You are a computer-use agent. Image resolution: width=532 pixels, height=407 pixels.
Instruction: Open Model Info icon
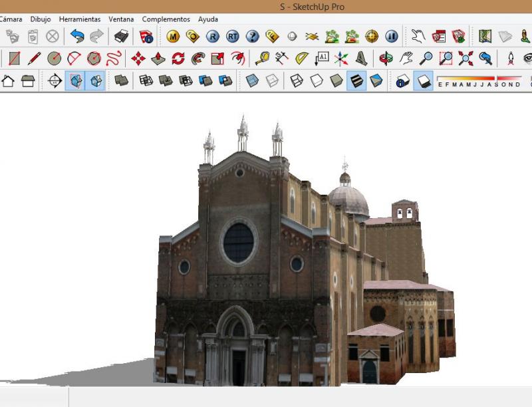pyautogui.click(x=146, y=37)
